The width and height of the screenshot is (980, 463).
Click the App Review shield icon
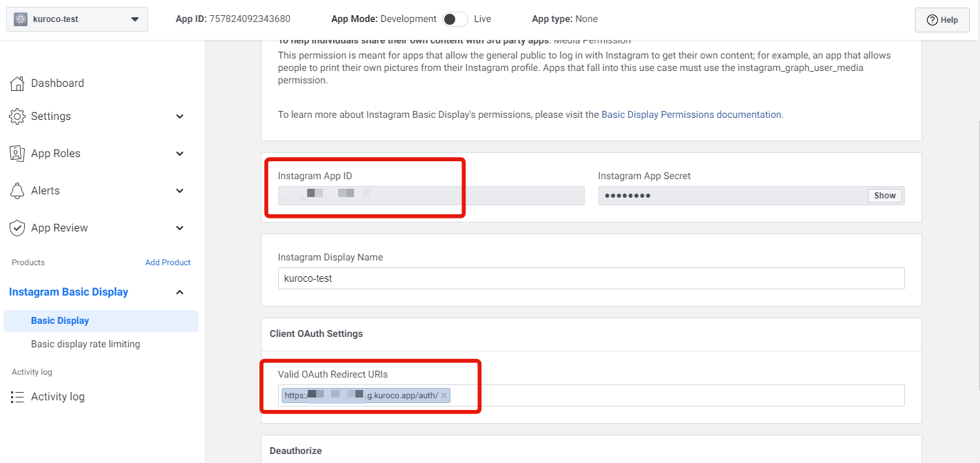(x=18, y=227)
